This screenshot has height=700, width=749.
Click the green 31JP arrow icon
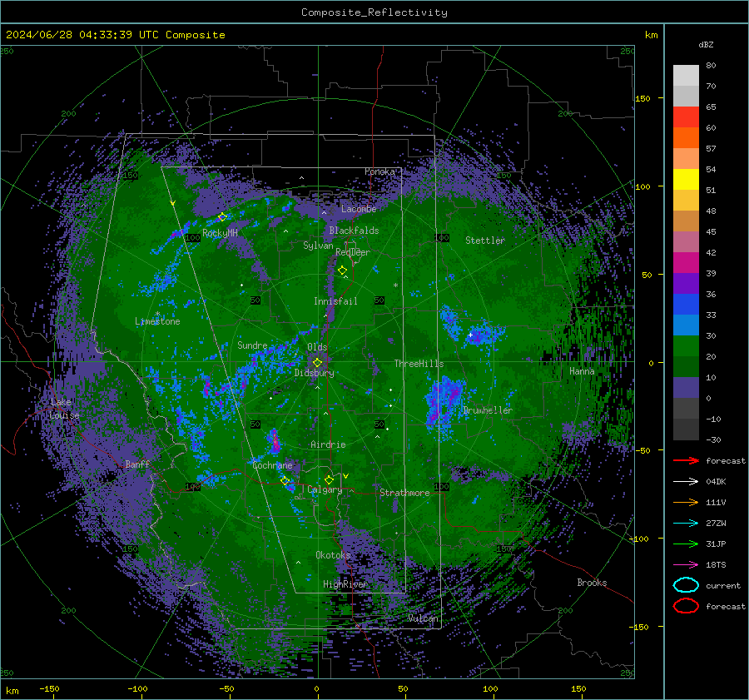[686, 544]
